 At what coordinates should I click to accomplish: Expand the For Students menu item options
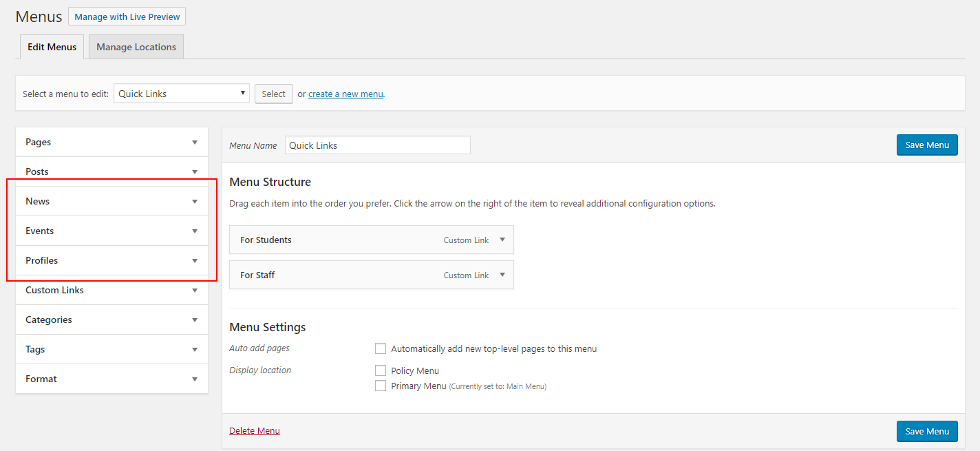point(502,240)
